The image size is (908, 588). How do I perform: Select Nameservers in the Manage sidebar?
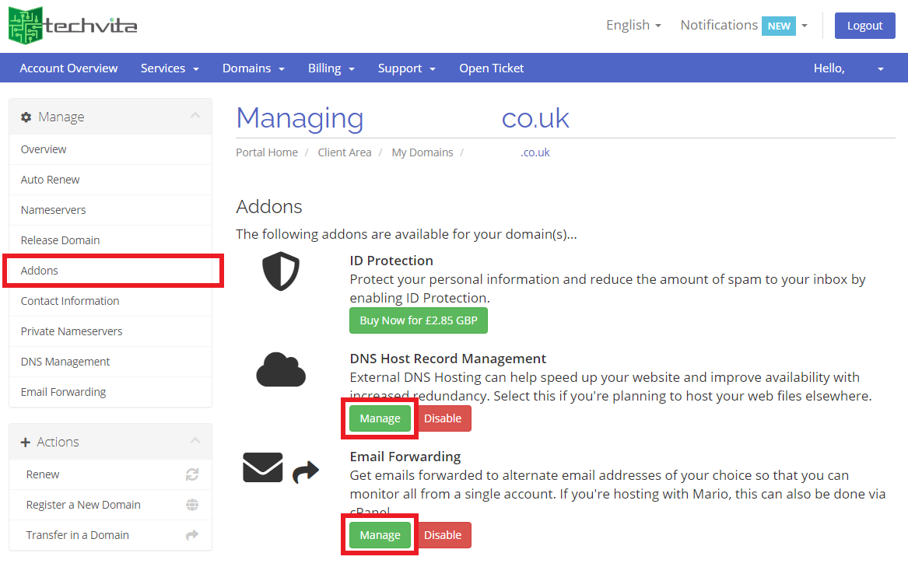pos(54,210)
